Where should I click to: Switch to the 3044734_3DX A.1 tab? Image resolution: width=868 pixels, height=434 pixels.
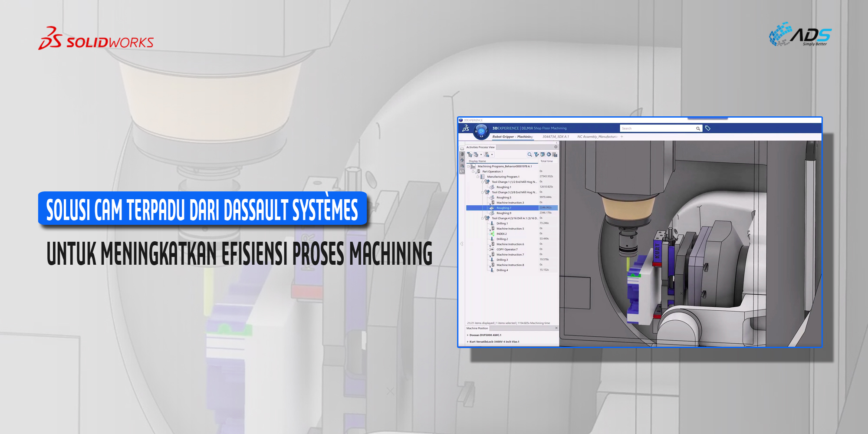point(556,137)
